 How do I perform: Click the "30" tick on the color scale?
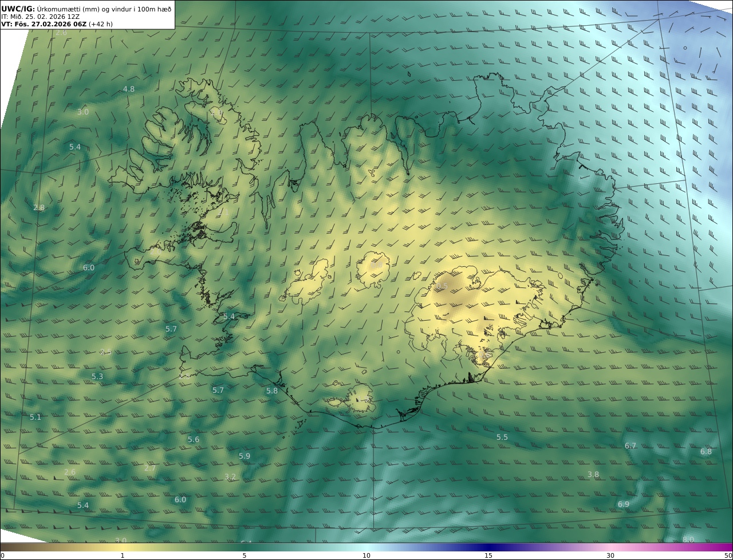click(610, 555)
